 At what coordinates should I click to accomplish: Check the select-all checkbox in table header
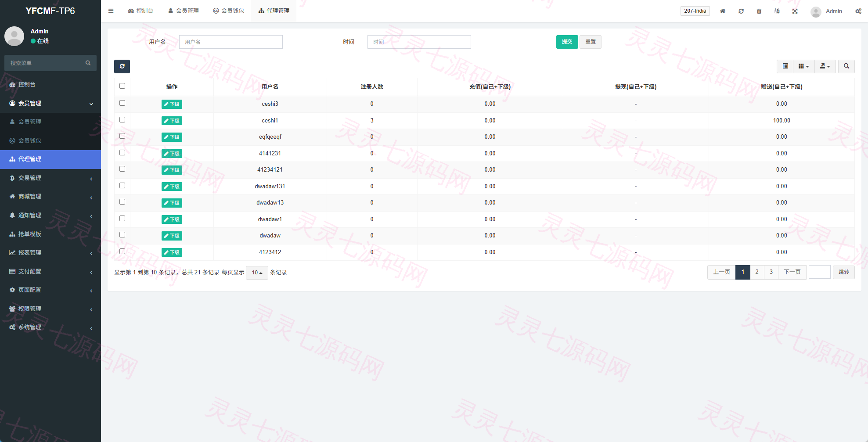pos(122,86)
